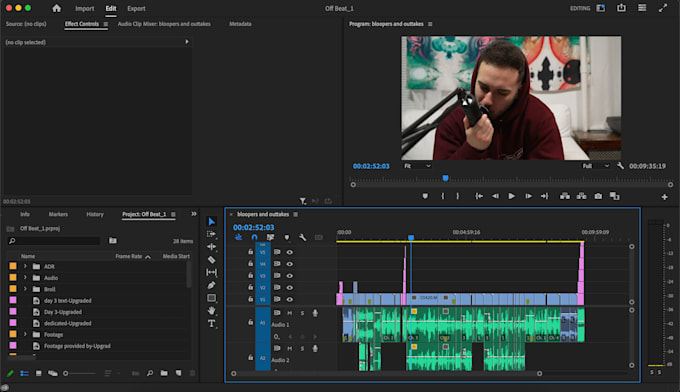Switch Project panel to list view
The image size is (680, 392).
(x=24, y=373)
